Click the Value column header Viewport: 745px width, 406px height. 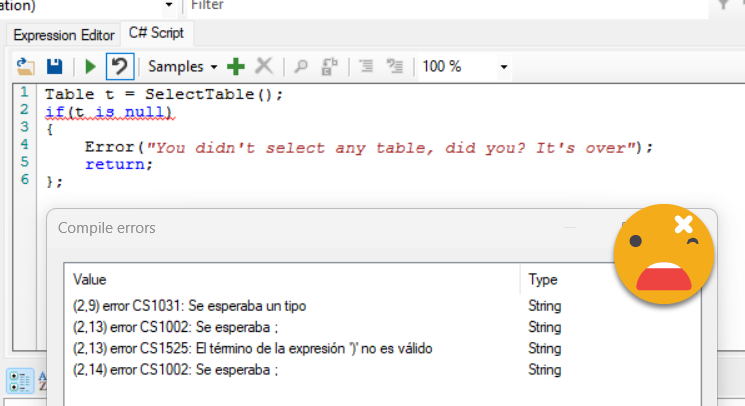(x=90, y=280)
